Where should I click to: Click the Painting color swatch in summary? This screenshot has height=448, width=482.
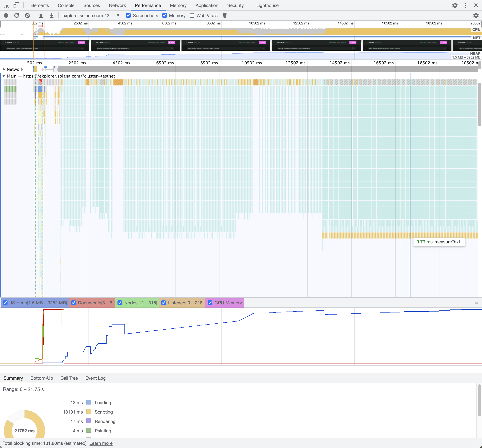[89, 430]
